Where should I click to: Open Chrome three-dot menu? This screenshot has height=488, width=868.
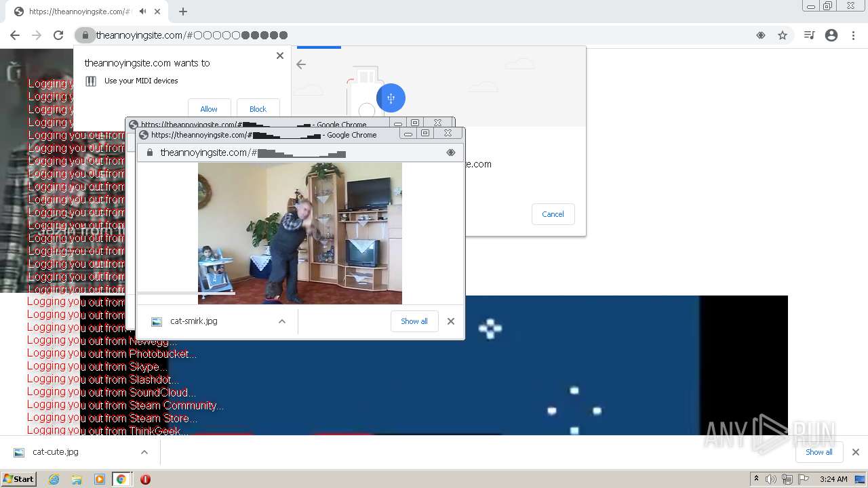(853, 35)
